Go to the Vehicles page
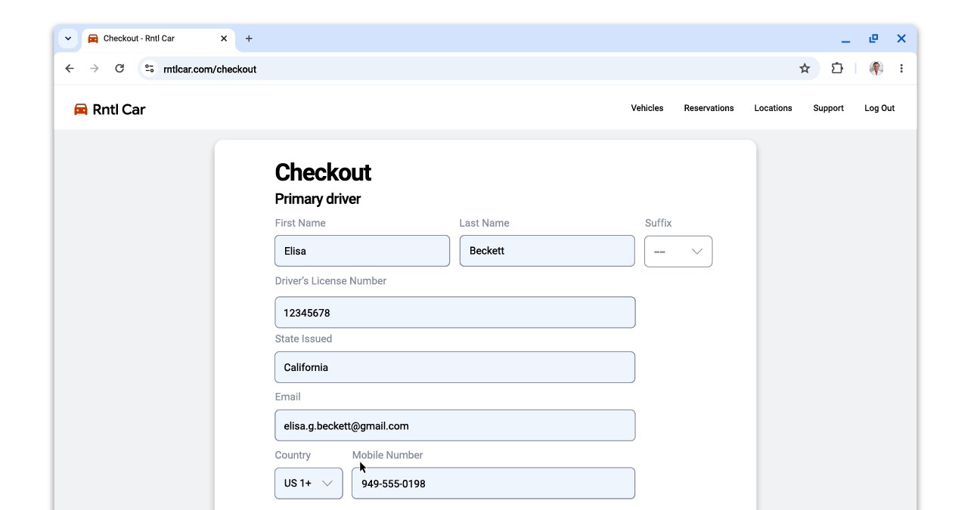 click(647, 108)
